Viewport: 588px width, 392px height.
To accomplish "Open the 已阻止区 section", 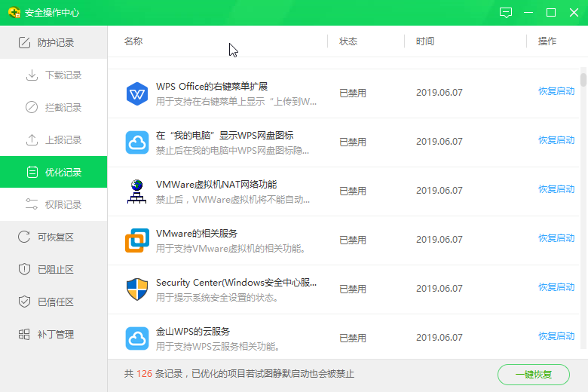I will [x=54, y=269].
